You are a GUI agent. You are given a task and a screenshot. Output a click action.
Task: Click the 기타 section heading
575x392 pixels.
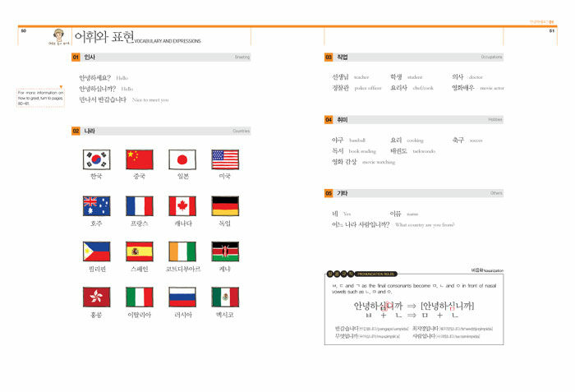[343, 193]
